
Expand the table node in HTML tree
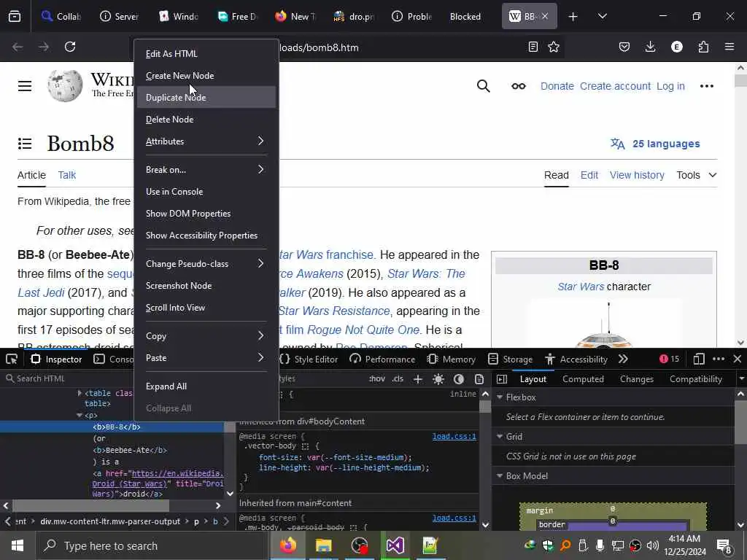pyautogui.click(x=80, y=393)
